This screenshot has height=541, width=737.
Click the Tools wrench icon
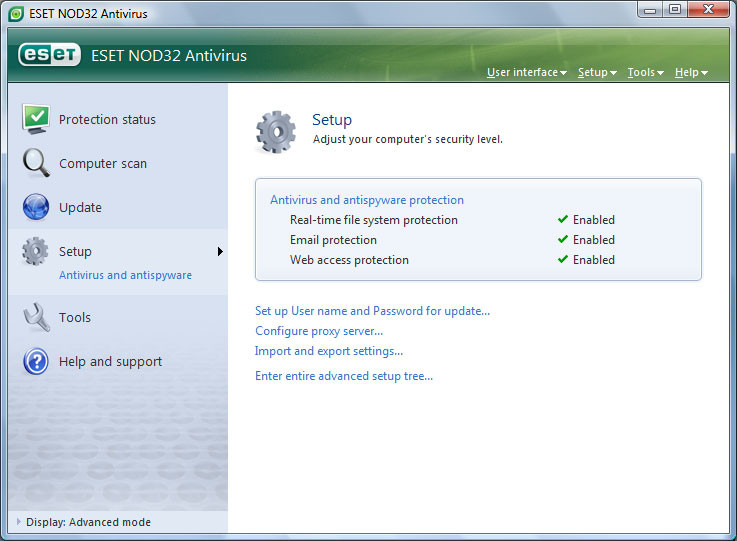(x=37, y=317)
